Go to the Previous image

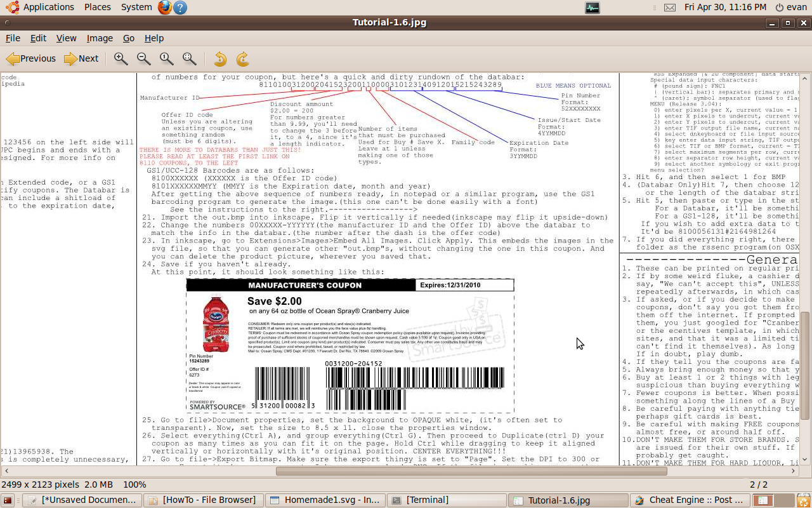[30, 58]
